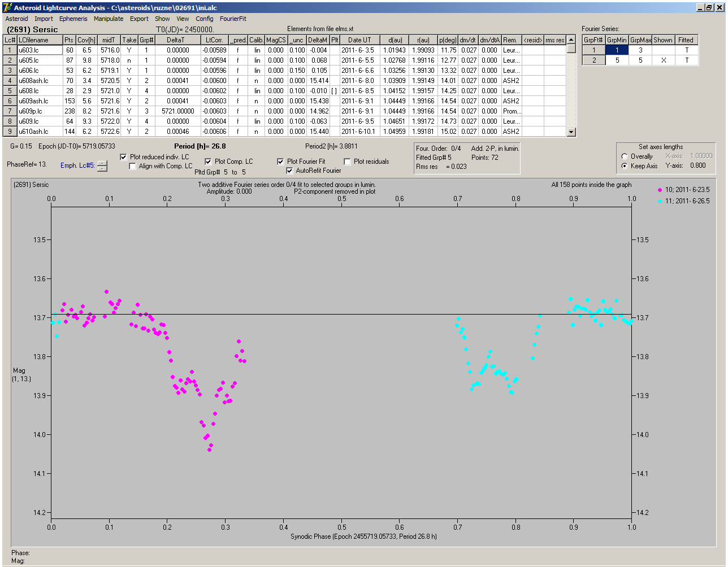Click the Rem. cell 'Prom...'
The image size is (728, 567).
[x=511, y=111]
